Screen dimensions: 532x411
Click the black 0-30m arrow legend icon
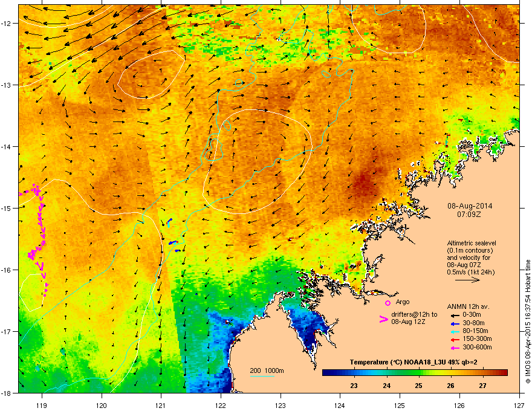point(455,316)
